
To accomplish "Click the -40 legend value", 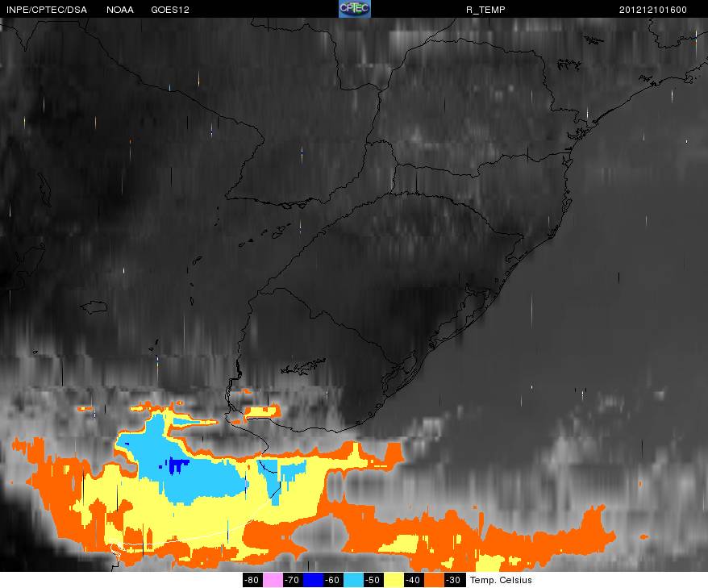I will [x=413, y=580].
